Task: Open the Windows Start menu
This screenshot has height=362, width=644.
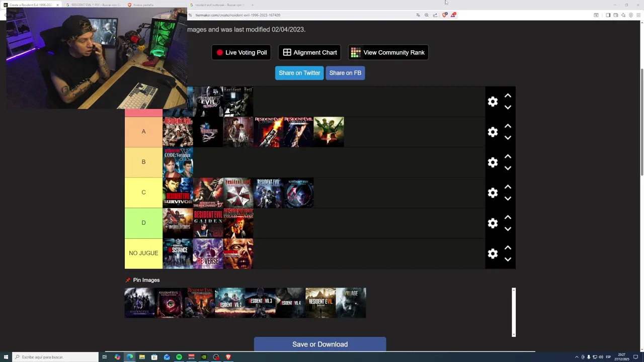Action: 5,357
